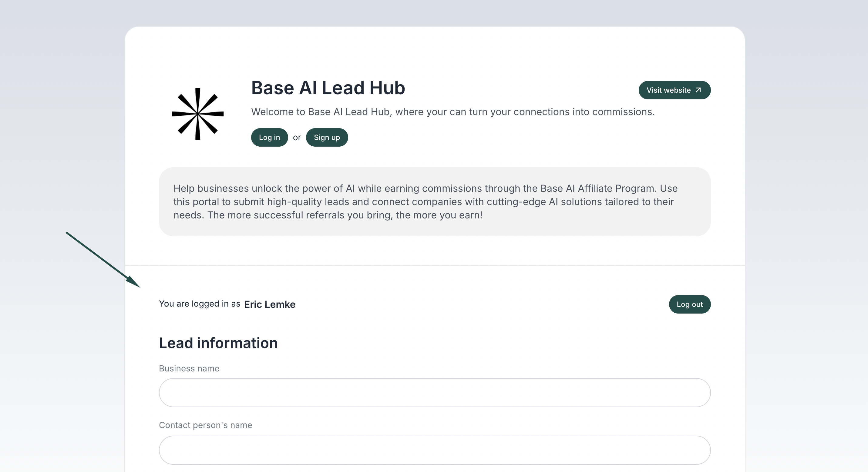Click the dark green pointer arrow graphic
Screen dimensions: 868x472
click(103, 259)
